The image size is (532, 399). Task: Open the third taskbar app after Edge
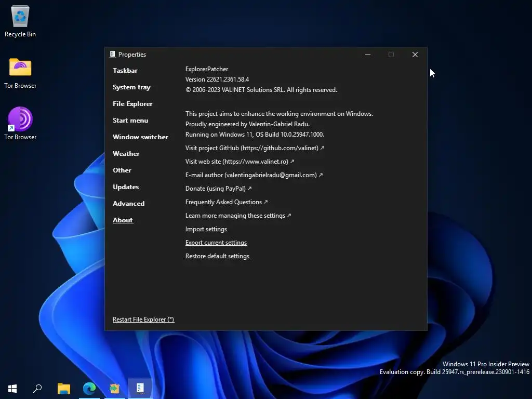tap(115, 389)
